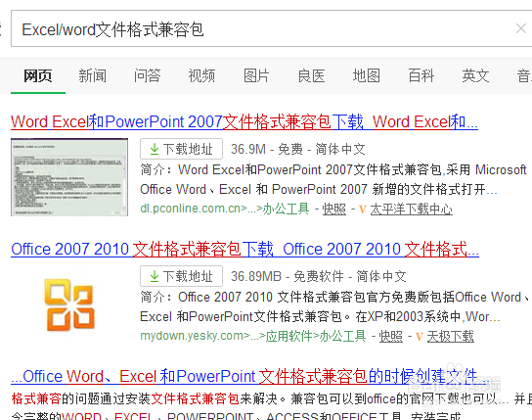The height and width of the screenshot is (420, 532).
Task: Open the dl.pconline.com.cn 办公工具 link
Action: coord(225,209)
